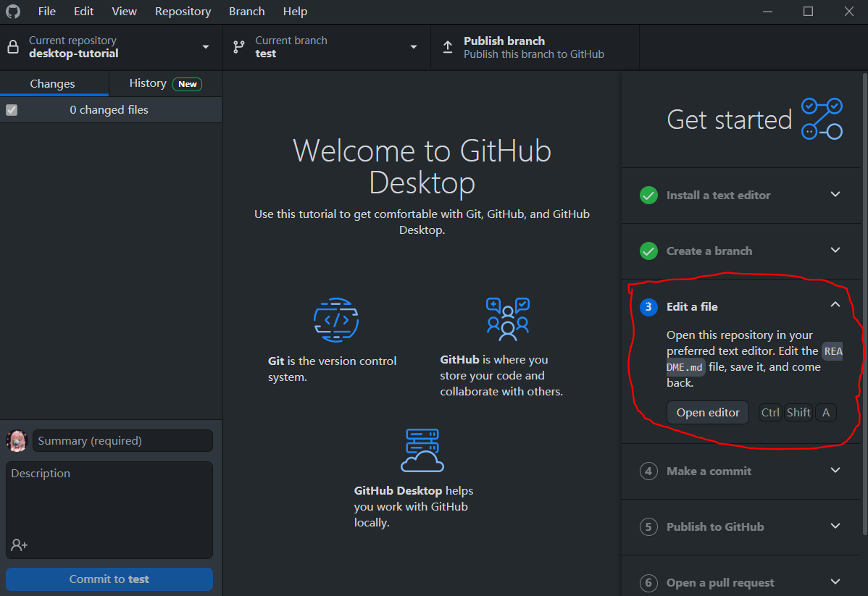Open the File menu
Screen dimensions: 868x596
[x=47, y=12]
